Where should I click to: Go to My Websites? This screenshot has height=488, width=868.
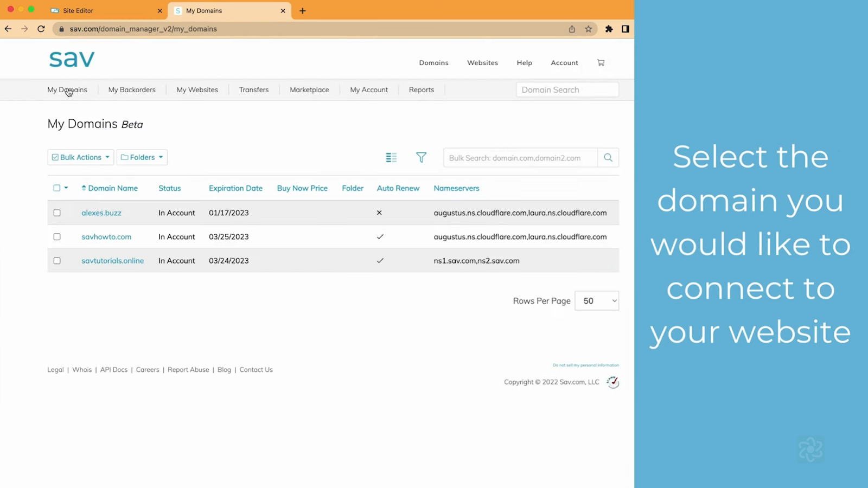[x=197, y=90]
